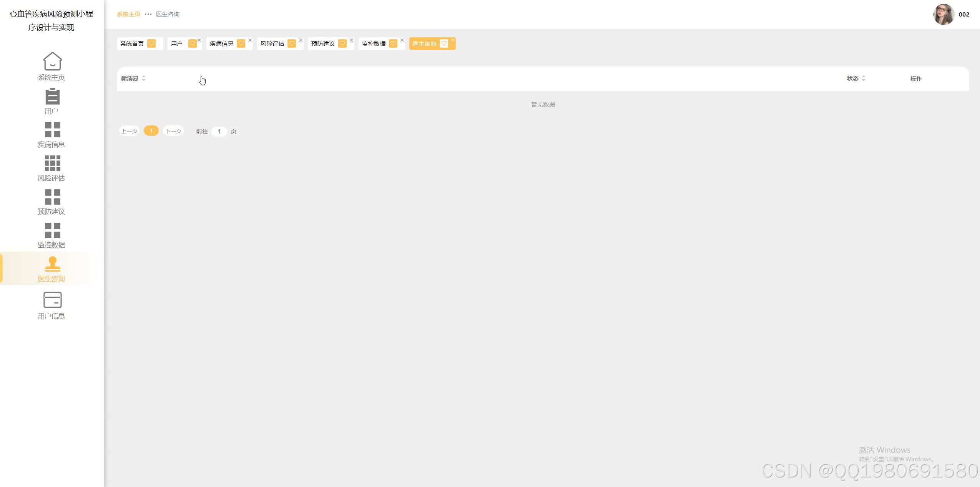Click the 上一页 pagination button
The width and height of the screenshot is (980, 487).
tap(129, 131)
